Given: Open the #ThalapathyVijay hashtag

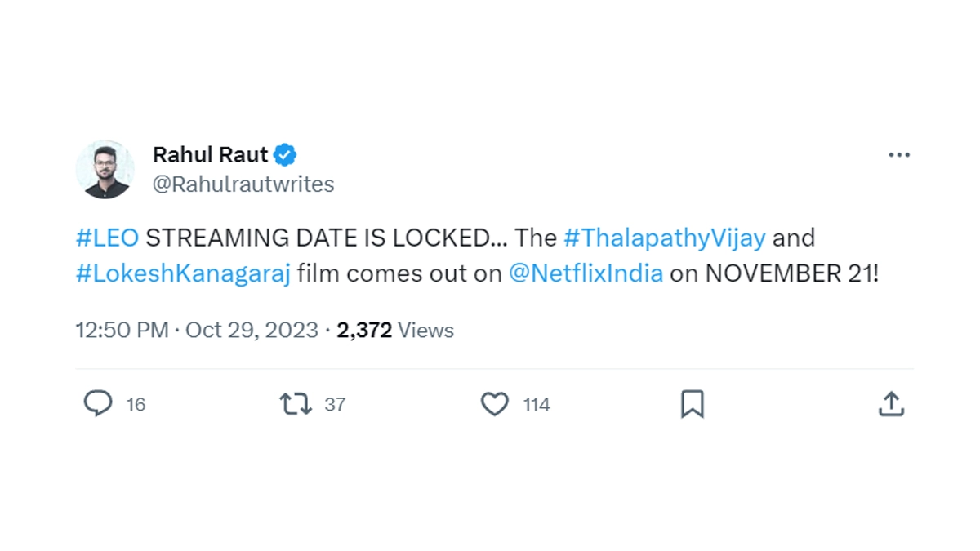Looking at the screenshot, I should pyautogui.click(x=664, y=238).
